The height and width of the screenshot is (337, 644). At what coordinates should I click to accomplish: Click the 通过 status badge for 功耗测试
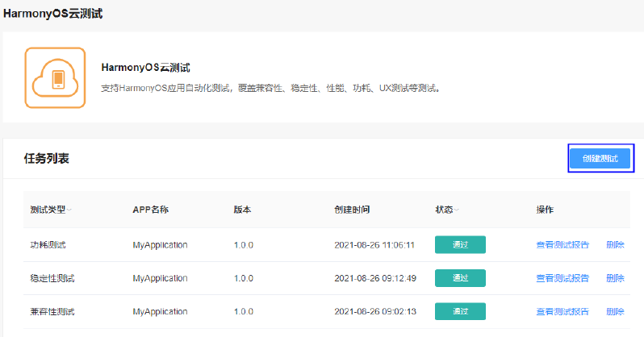460,244
